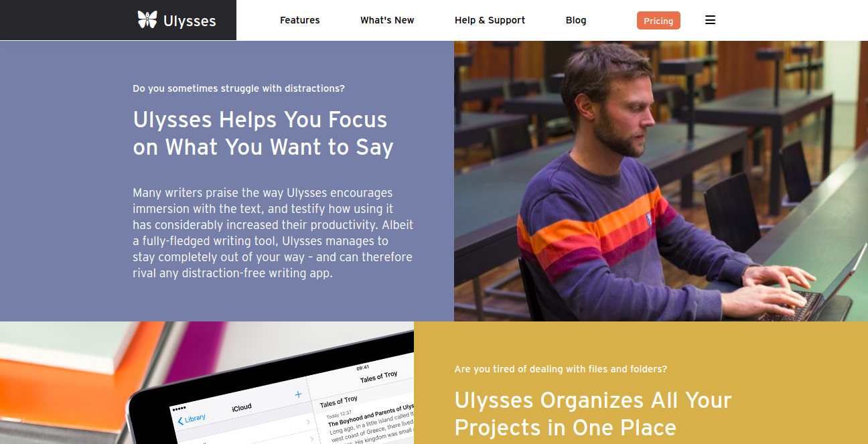Go to Help & Support

click(490, 20)
